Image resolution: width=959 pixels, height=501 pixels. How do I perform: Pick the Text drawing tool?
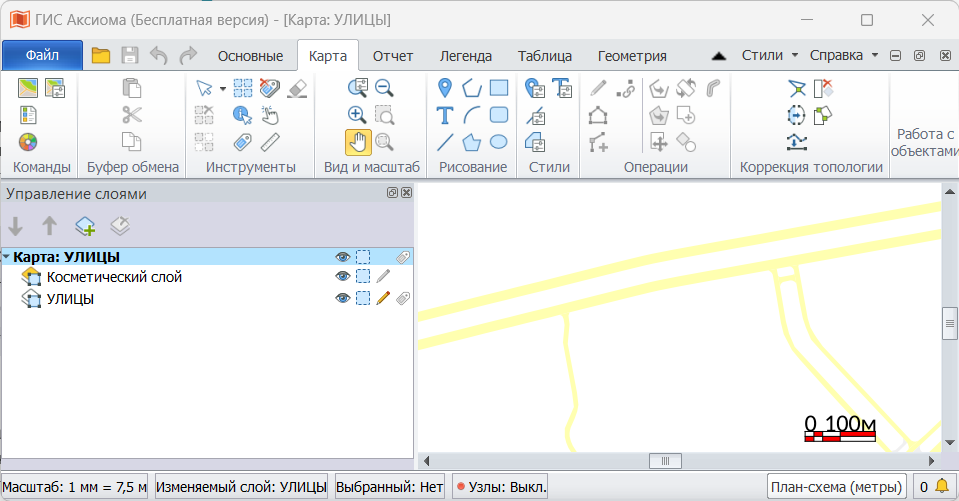tap(445, 115)
